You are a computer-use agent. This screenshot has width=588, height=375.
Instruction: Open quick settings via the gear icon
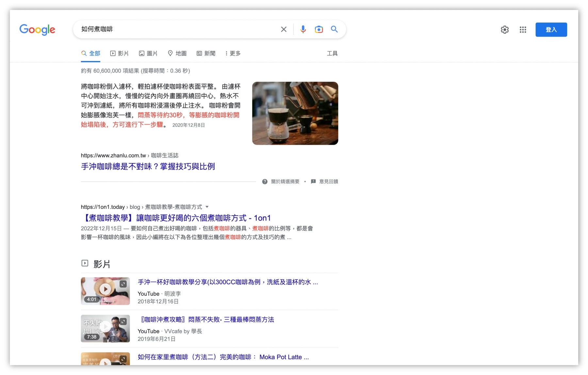[x=505, y=29]
